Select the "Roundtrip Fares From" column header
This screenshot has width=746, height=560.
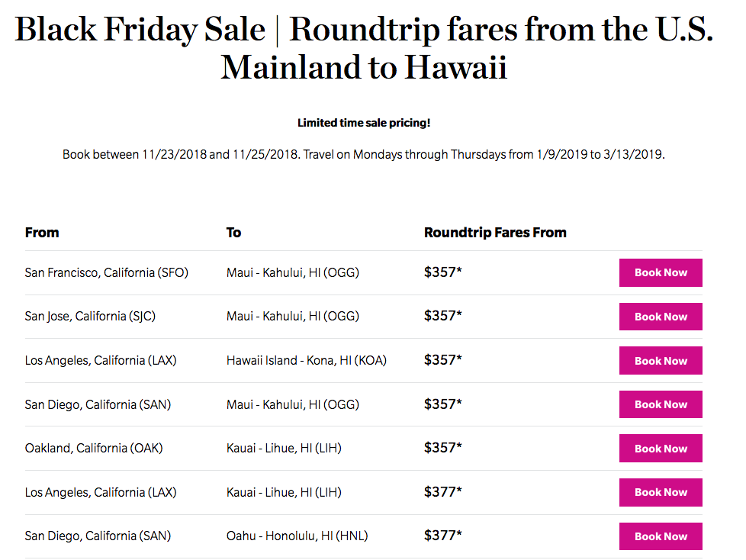[495, 233]
